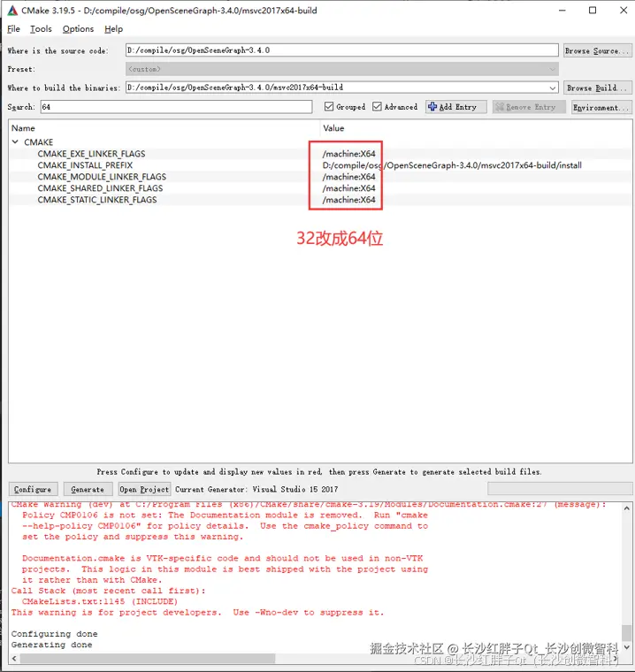Click the Open Project button

point(144,489)
